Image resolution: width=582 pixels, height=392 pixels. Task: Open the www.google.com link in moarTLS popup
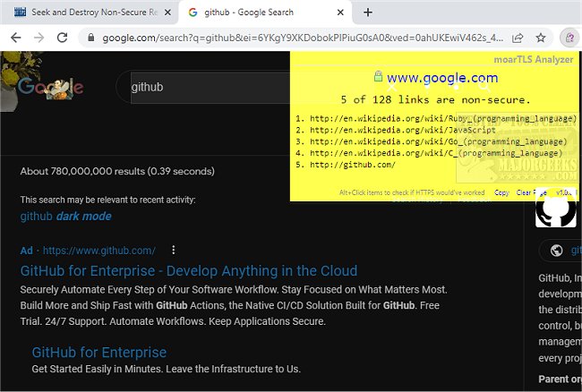pos(442,79)
